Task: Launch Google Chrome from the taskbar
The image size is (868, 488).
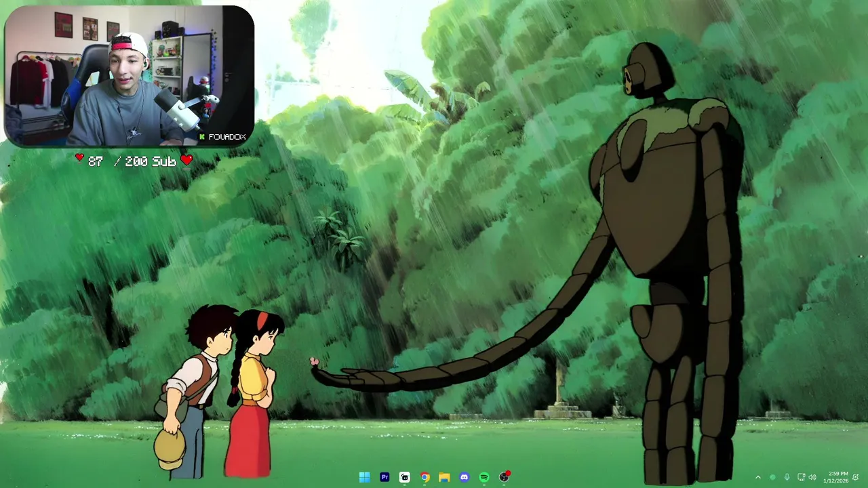Action: point(425,477)
